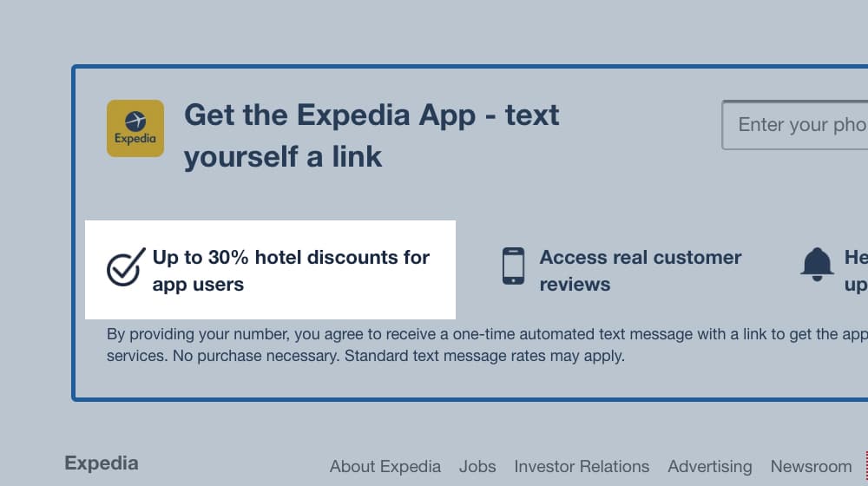Image resolution: width=868 pixels, height=486 pixels.
Task: Open the Jobs footer link
Action: click(477, 467)
